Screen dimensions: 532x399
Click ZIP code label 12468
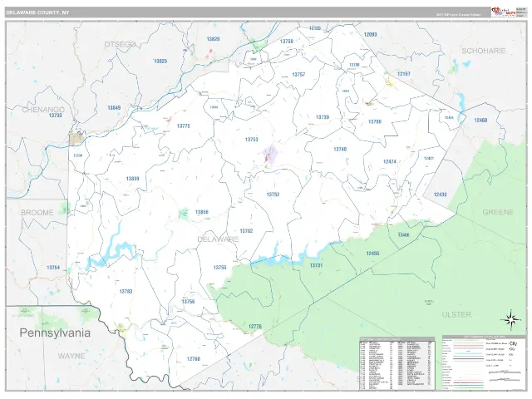480,120
